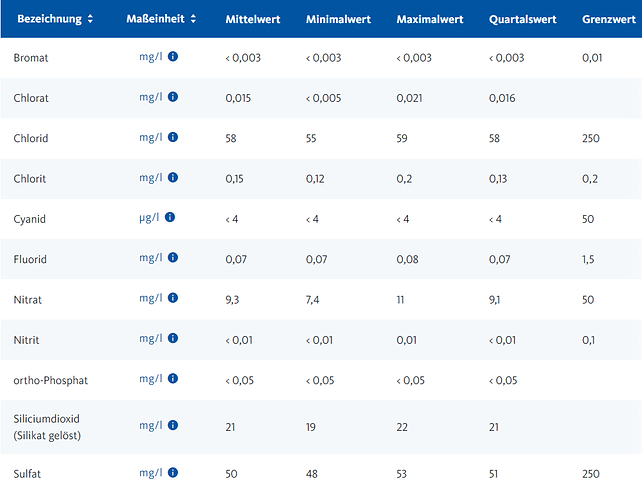Select the Maximalwert column header
Screen dimensions: 642x500
coord(430,19)
